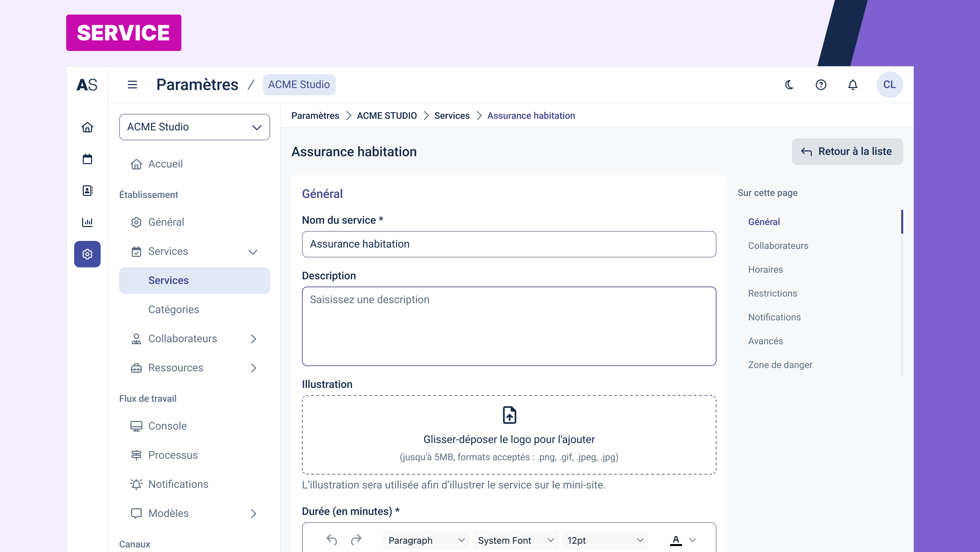
Task: Open the notifications bell icon
Action: [853, 85]
